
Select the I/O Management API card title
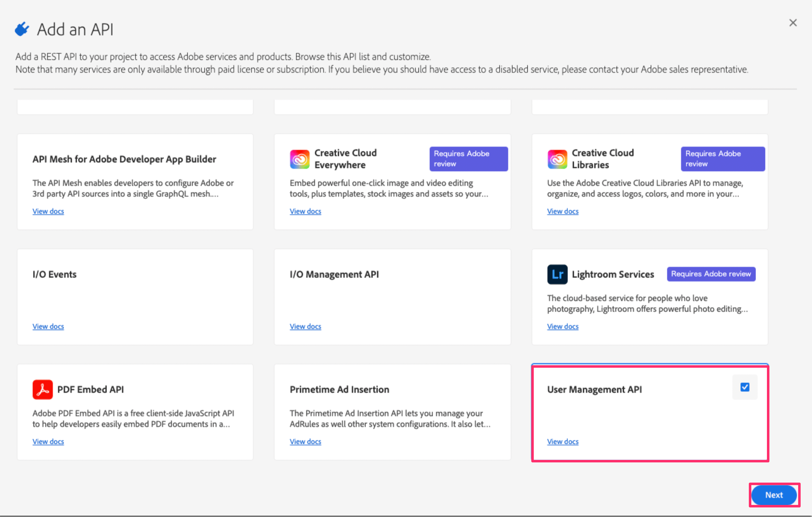click(x=334, y=274)
